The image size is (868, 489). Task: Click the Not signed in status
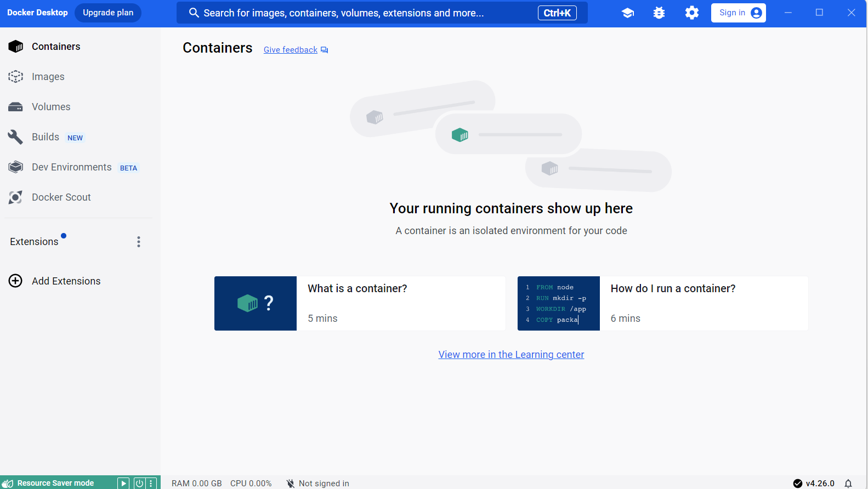pos(317,484)
